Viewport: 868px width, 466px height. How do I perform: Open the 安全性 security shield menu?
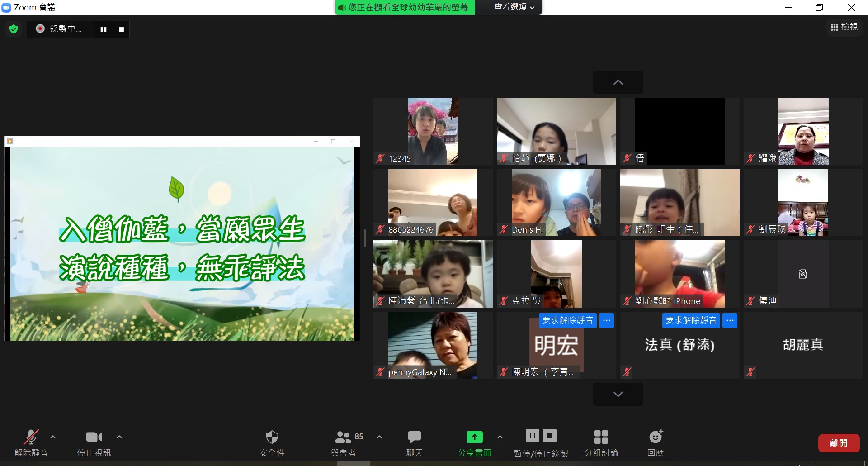[x=272, y=443]
